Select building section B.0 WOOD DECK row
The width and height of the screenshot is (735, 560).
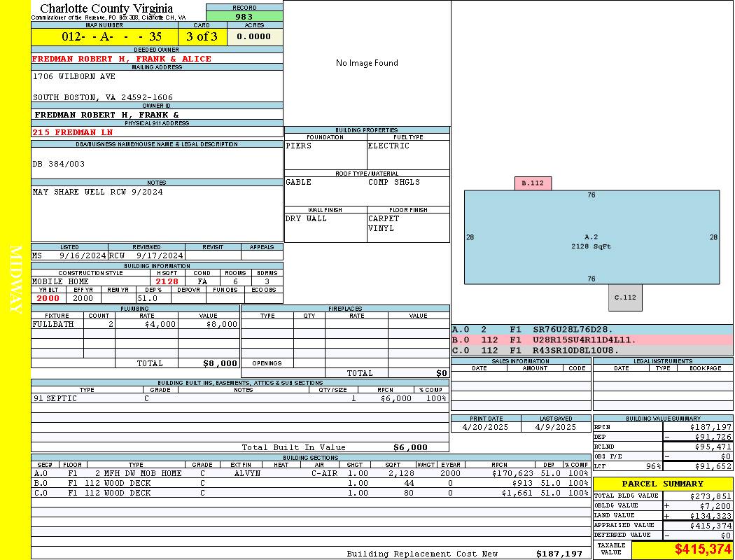point(311,483)
